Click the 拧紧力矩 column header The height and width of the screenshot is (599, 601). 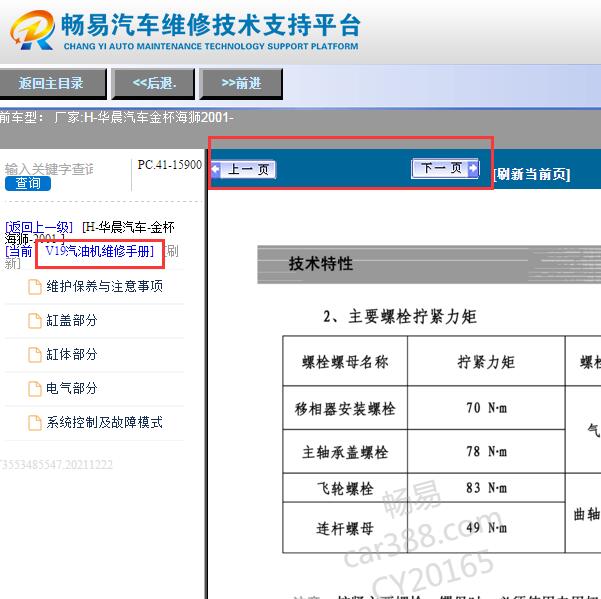pos(486,362)
